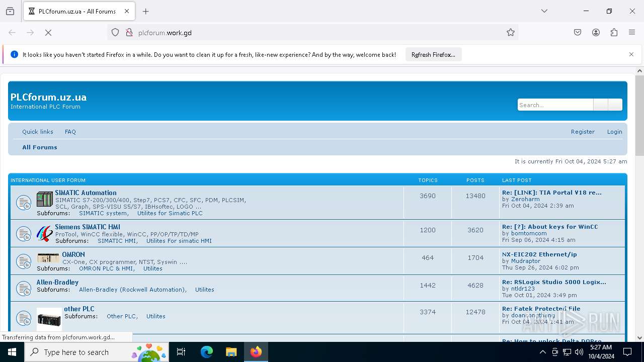Open Utilites for Simatic PLC subforum

(170, 213)
